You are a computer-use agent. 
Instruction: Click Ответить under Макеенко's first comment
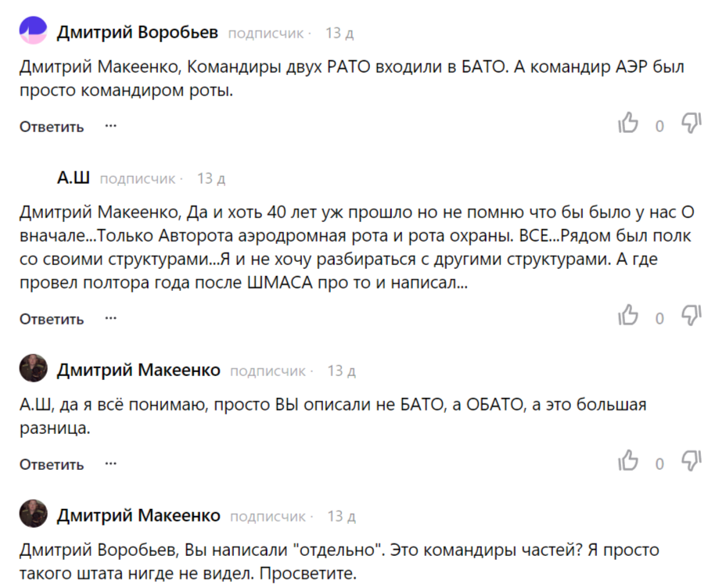coord(50,463)
